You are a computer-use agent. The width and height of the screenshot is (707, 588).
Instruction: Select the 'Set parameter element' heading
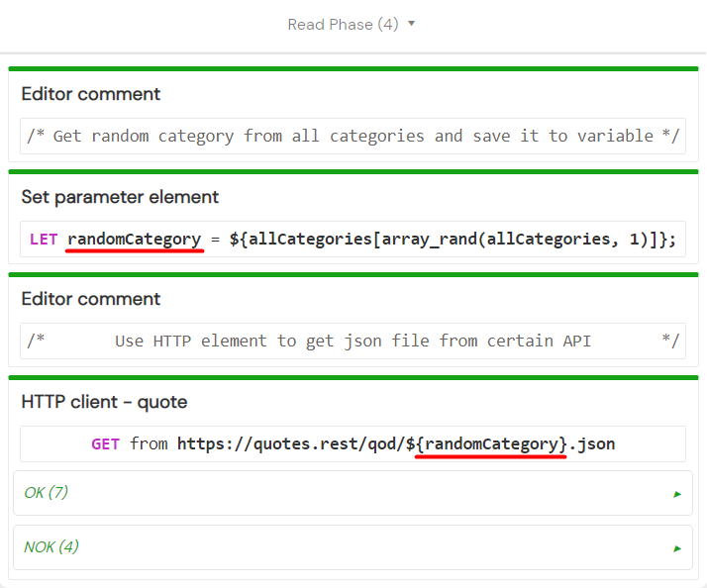coord(120,197)
